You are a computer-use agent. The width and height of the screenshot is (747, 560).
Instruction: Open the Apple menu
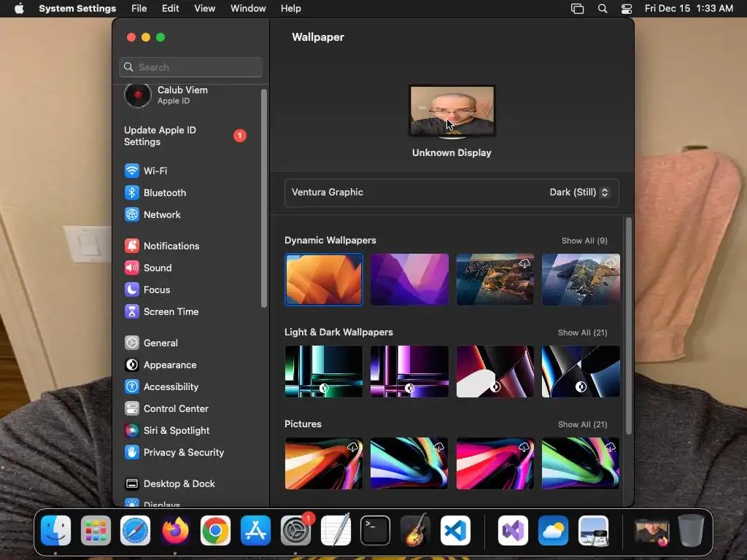click(19, 9)
